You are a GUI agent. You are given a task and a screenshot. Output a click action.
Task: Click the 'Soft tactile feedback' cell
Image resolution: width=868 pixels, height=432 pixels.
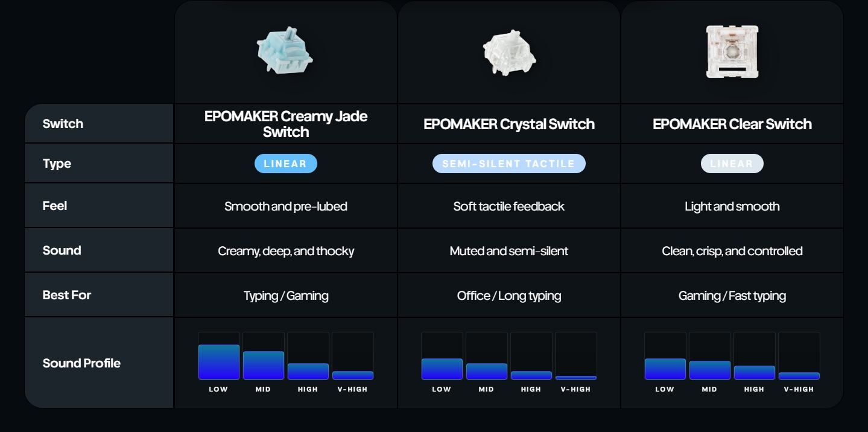[509, 206]
